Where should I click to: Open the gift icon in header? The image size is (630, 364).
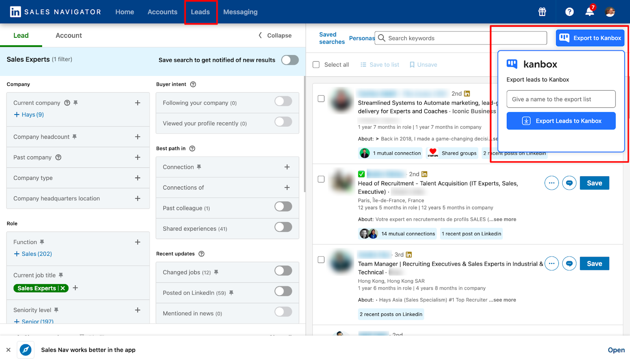tap(542, 12)
